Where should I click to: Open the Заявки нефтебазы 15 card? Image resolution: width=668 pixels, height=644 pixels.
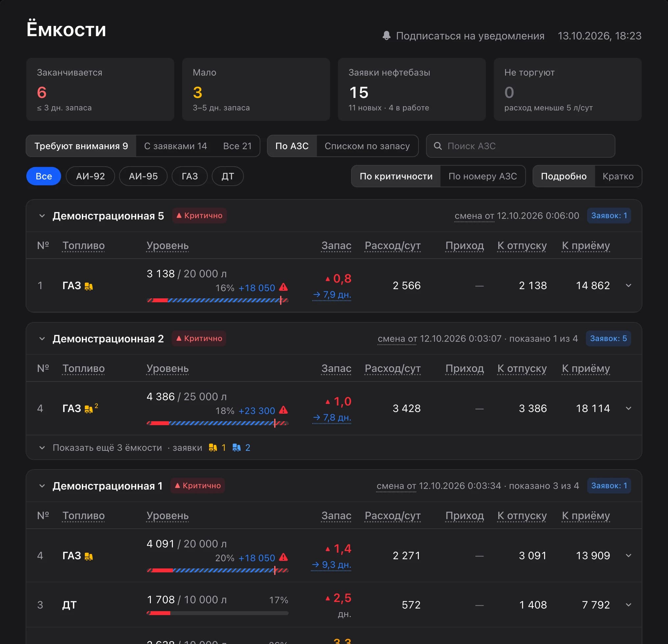tap(412, 89)
